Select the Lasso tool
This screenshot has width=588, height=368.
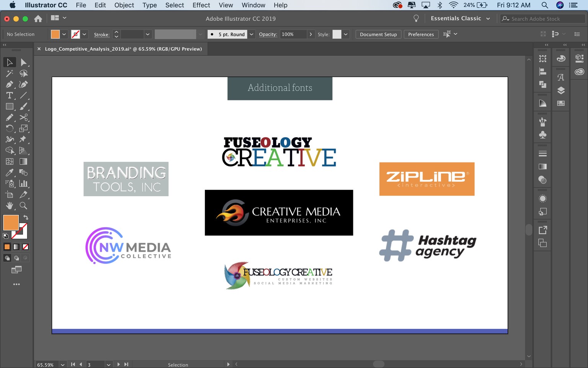pos(24,73)
